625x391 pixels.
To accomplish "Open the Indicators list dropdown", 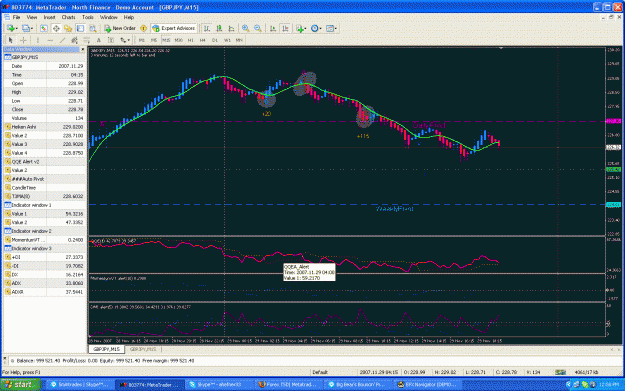I will click(x=301, y=28).
